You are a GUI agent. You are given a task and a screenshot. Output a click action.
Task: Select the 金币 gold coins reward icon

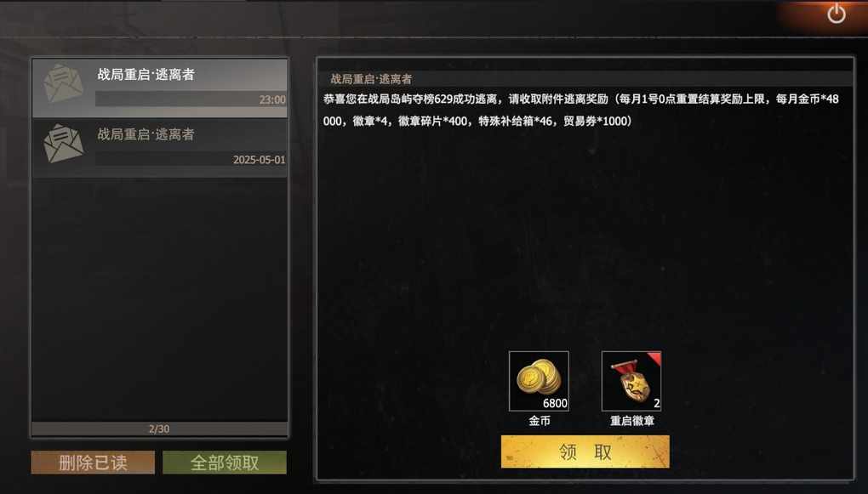(539, 381)
